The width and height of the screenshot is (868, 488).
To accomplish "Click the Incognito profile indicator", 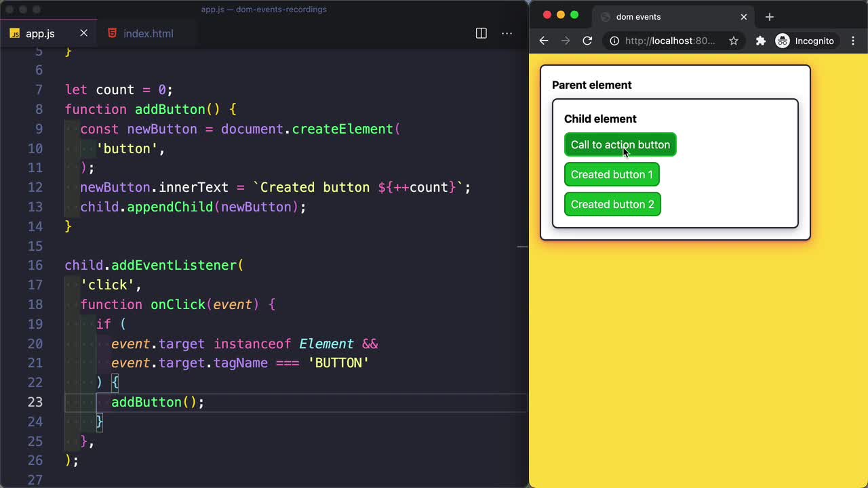I will point(805,41).
